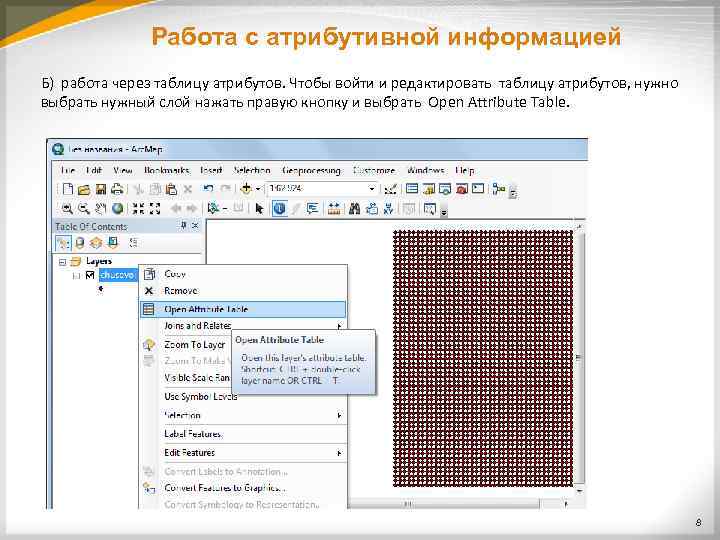Screen dimensions: 720x540
Task: Click the Full Extent globe icon
Action: [118, 208]
